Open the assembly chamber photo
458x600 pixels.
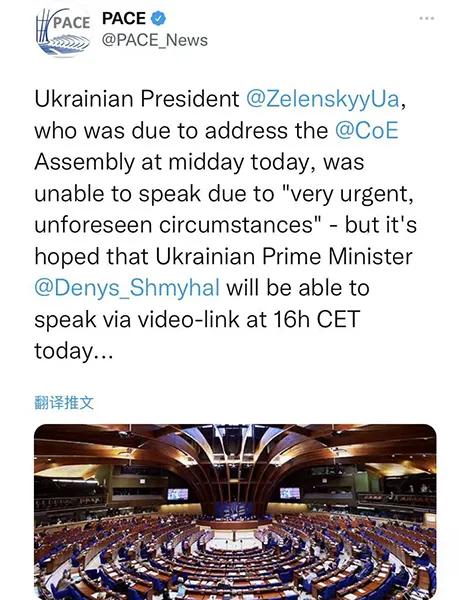coord(235,512)
